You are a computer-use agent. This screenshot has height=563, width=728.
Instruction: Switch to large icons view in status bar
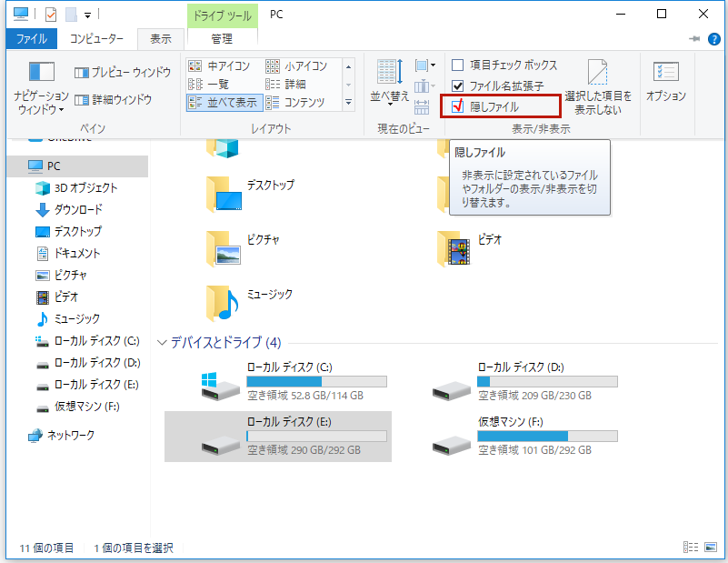(x=711, y=548)
